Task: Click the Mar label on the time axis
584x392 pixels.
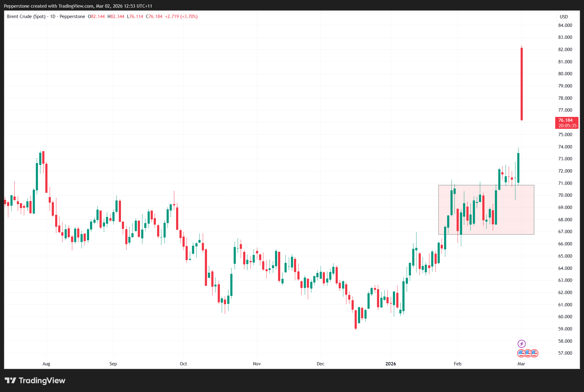Action: pyautogui.click(x=521, y=364)
